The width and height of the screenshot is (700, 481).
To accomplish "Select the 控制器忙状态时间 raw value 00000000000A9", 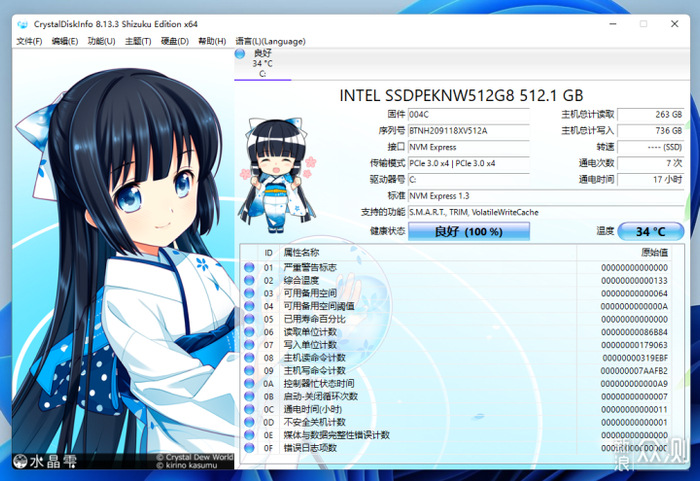I will [634, 384].
